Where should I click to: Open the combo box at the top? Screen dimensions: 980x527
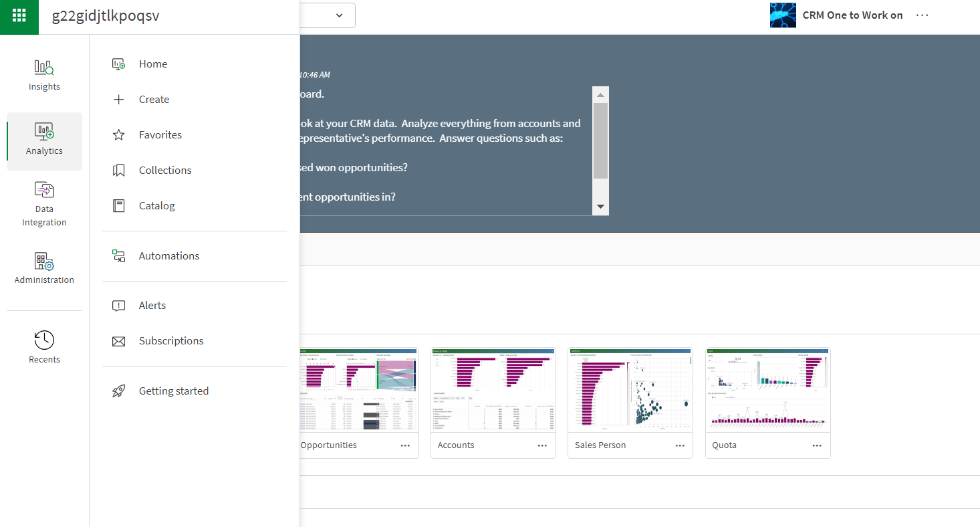coord(339,15)
